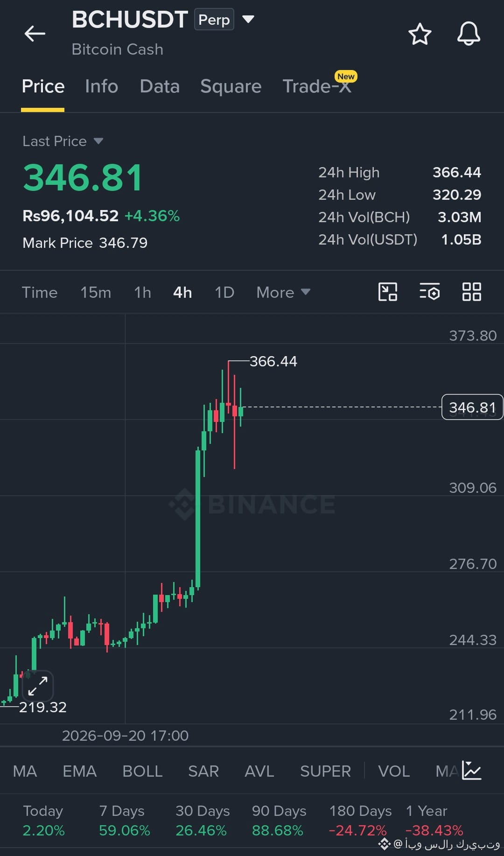Viewport: 504px width, 856px height.
Task: Open the Last Price dropdown
Action: [x=63, y=141]
